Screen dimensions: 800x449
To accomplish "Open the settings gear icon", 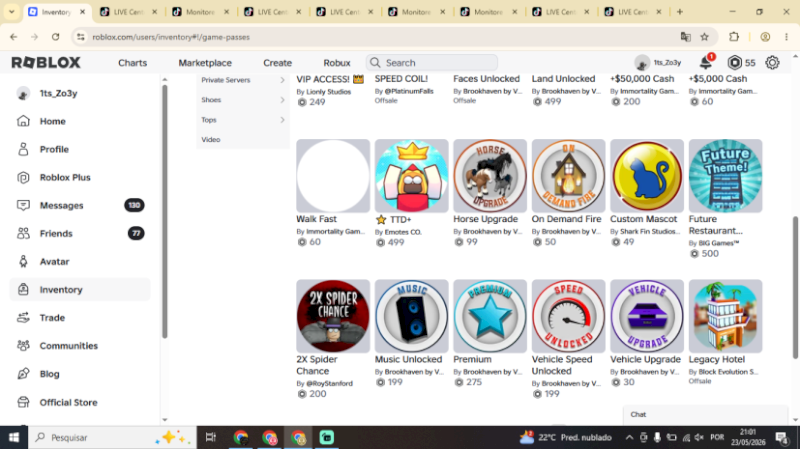I will pyautogui.click(x=772, y=63).
